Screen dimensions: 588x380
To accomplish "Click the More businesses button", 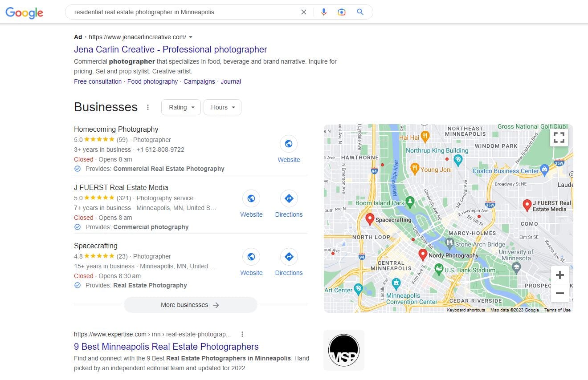I will (190, 305).
